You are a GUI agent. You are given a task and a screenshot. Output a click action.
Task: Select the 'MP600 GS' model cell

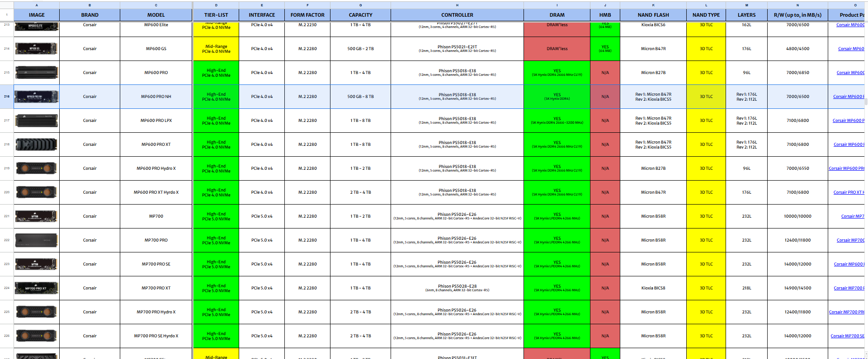pos(156,49)
